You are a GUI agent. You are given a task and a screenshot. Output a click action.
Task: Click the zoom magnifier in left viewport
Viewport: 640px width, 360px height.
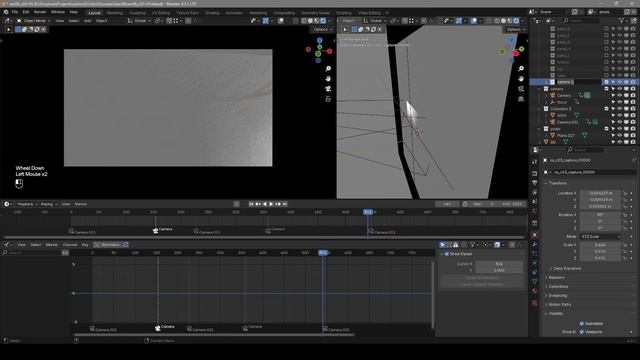tap(328, 69)
